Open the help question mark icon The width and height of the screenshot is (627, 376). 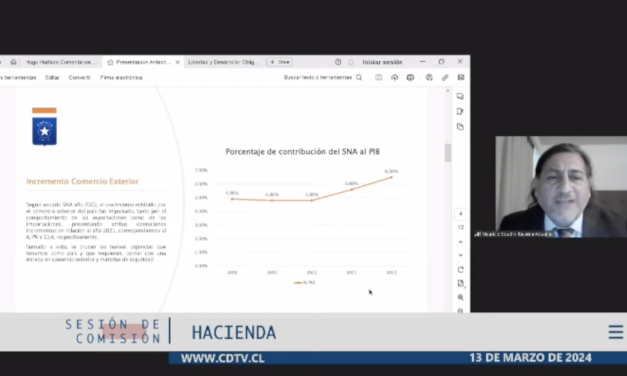click(x=338, y=62)
